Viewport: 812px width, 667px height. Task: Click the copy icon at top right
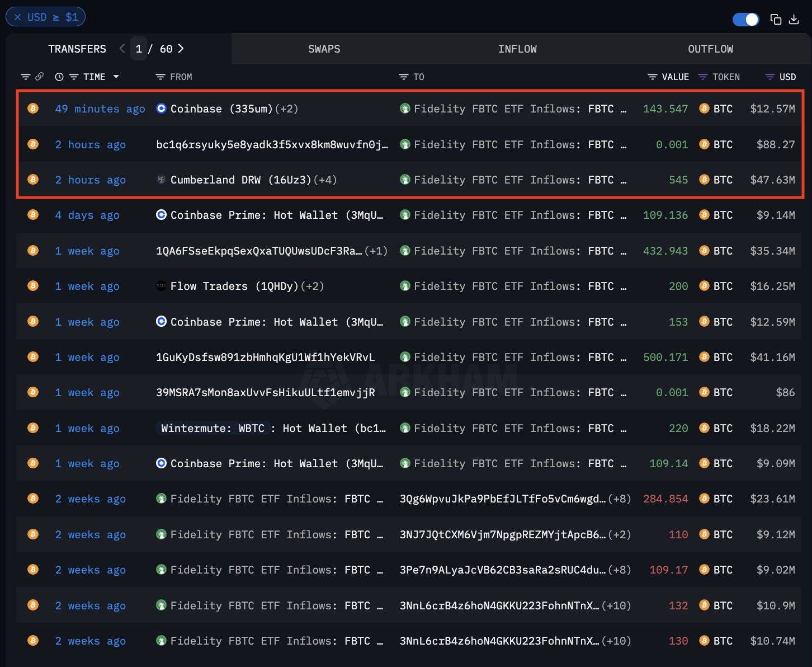click(776, 20)
